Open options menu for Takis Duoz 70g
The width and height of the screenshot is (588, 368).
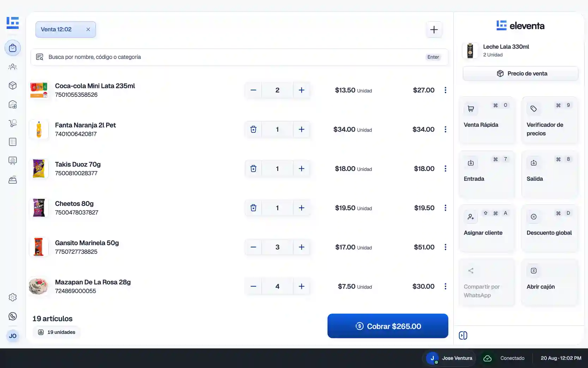tap(445, 168)
